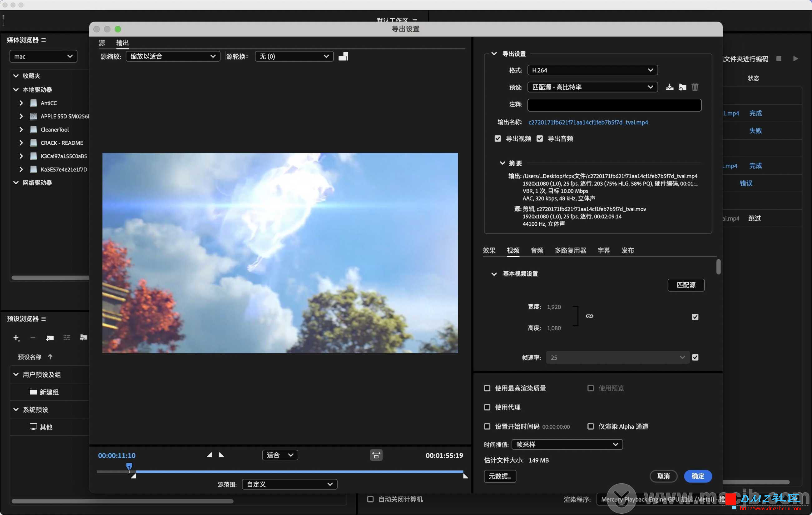The height and width of the screenshot is (515, 812).
Task: Click the blue playhead on the timeline
Action: coord(129,467)
